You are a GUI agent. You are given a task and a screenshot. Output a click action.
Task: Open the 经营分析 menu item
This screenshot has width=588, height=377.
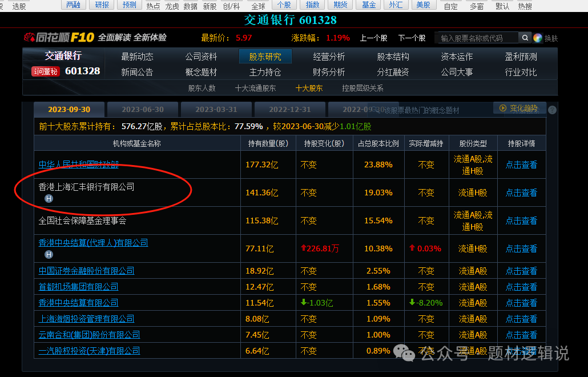[x=329, y=57]
